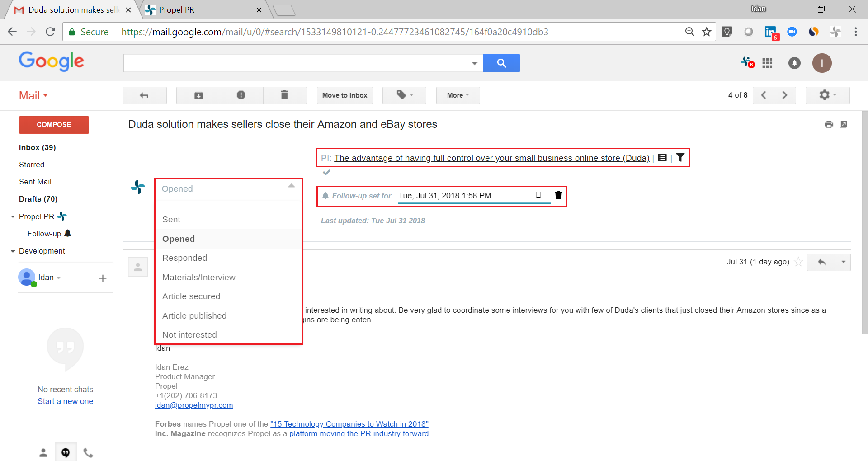Viewport: 868px width, 461px height.
Task: Select Sent status option
Action: coord(228,220)
